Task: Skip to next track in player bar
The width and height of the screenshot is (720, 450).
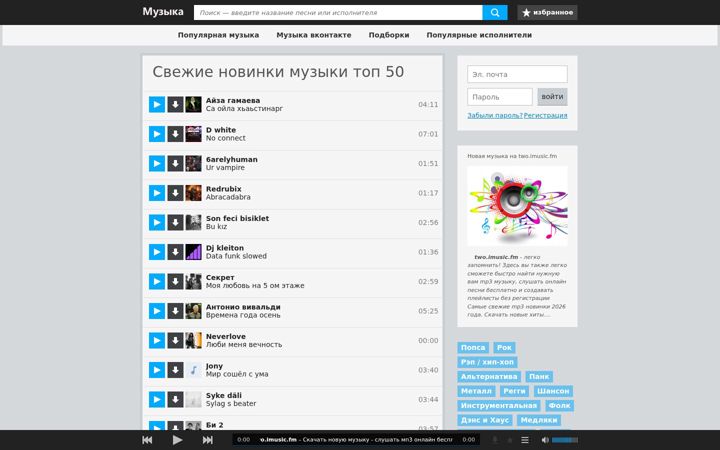Action: point(208,440)
